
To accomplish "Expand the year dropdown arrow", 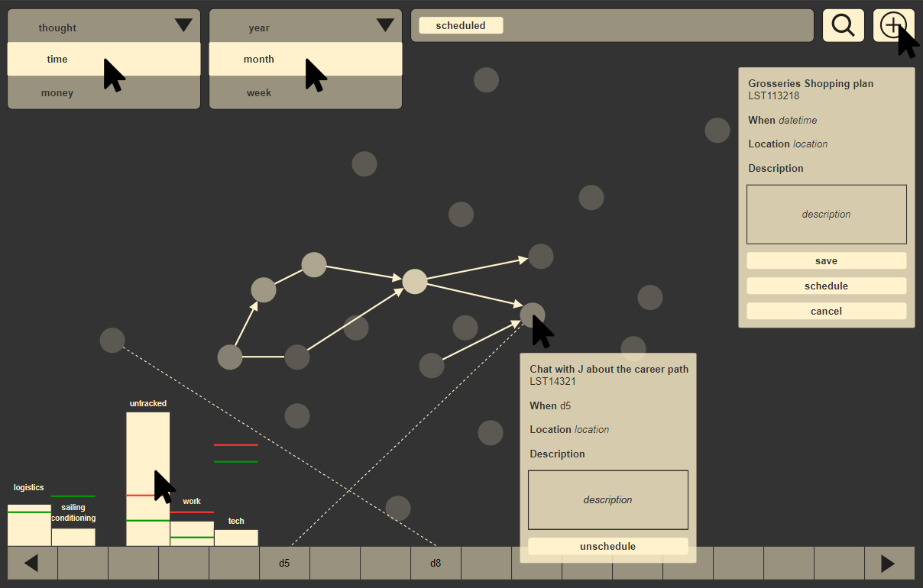I will pos(385,26).
